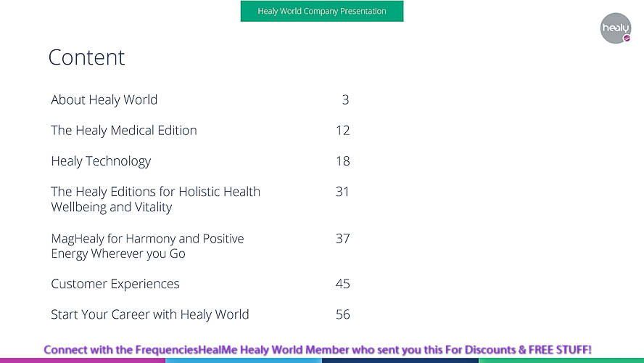
Task: Click page number 31
Action: [x=342, y=192]
